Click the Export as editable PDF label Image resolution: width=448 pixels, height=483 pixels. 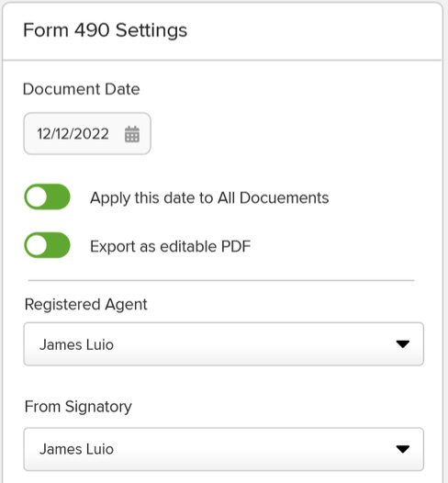point(170,246)
